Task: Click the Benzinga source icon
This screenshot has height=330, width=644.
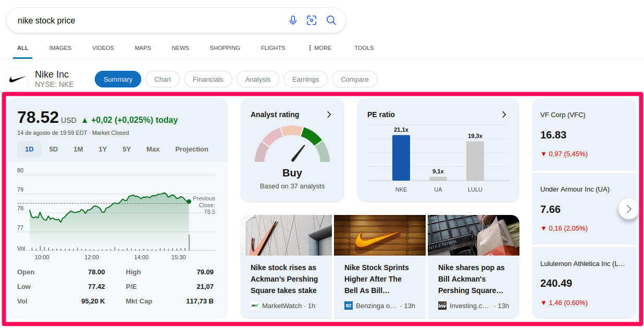Action: [349, 306]
